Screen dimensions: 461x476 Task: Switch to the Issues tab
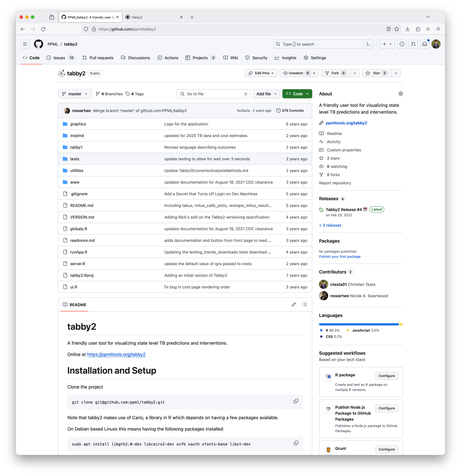click(x=59, y=58)
